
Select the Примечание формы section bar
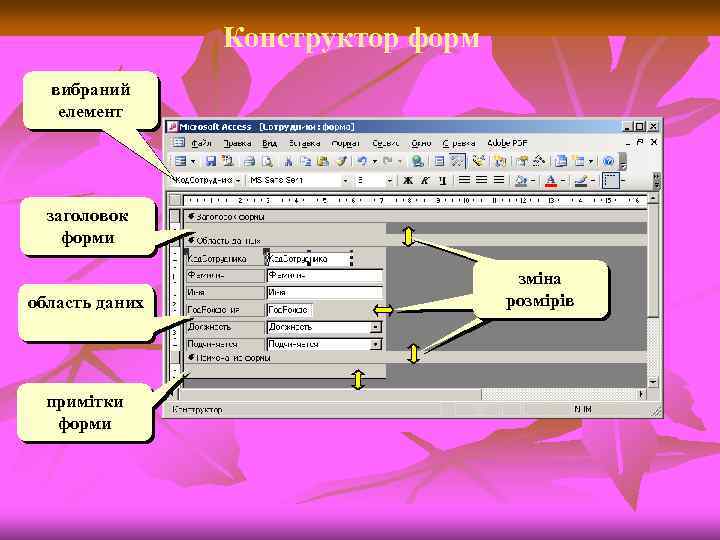coord(416,357)
